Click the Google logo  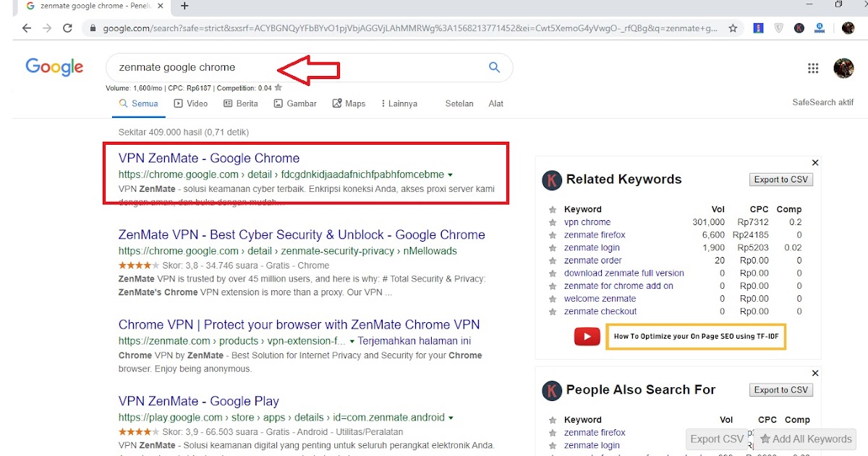(x=54, y=67)
